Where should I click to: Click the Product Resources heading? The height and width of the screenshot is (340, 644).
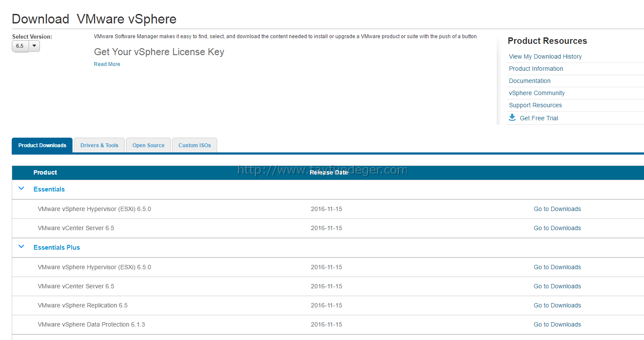click(x=547, y=41)
